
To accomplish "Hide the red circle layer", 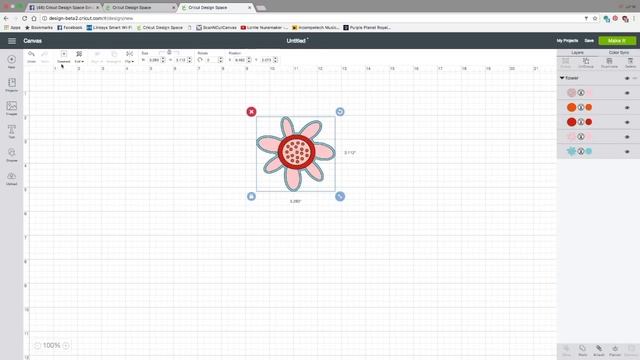I will (627, 122).
